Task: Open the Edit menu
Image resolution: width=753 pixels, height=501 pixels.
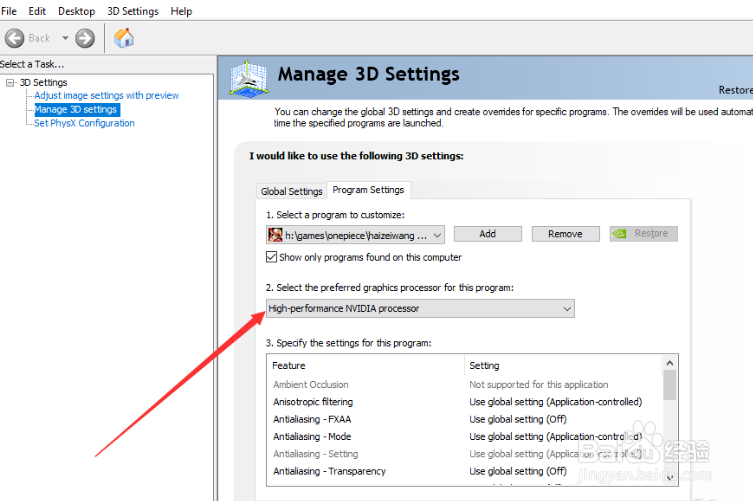Action: (37, 11)
